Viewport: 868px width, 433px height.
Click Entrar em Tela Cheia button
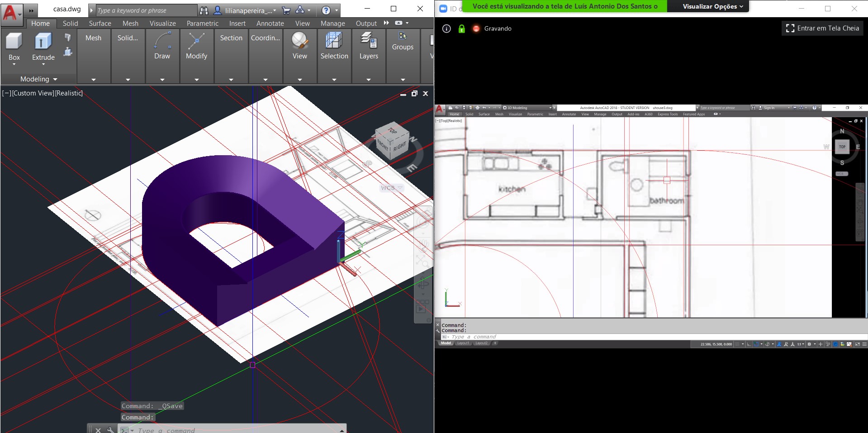(822, 28)
